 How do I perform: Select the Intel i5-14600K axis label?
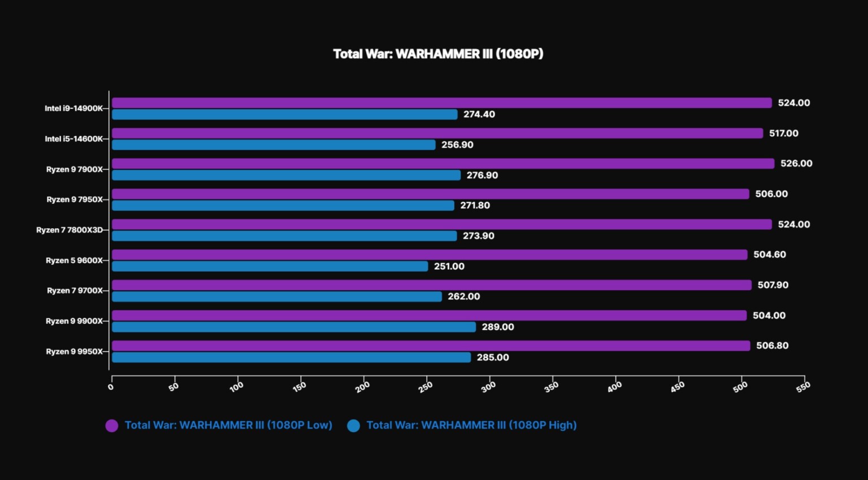tap(74, 139)
